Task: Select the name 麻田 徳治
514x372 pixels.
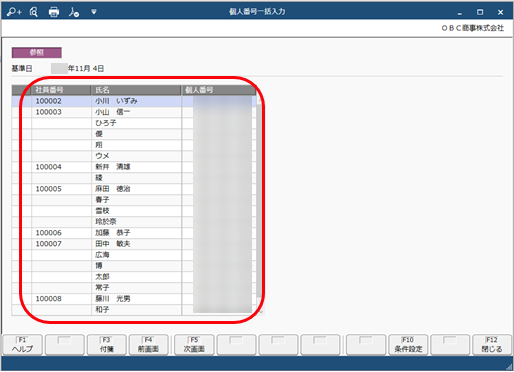Action: tap(113, 189)
